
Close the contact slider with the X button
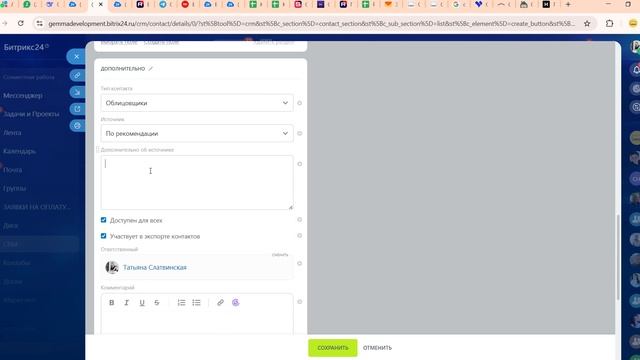76,57
